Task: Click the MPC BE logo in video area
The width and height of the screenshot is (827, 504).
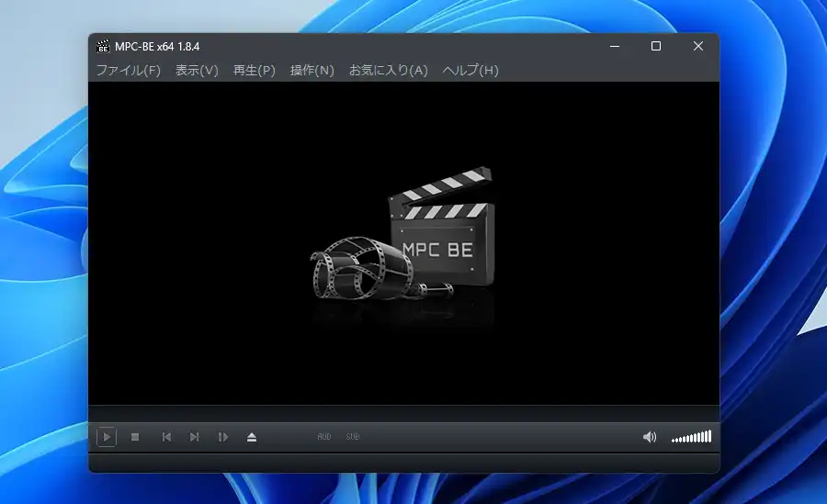Action: click(403, 235)
